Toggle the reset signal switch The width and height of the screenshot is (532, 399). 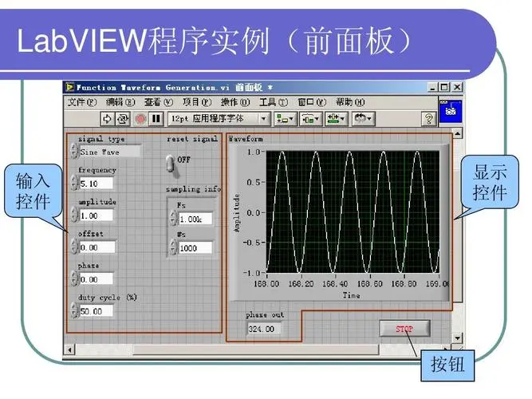171,165
